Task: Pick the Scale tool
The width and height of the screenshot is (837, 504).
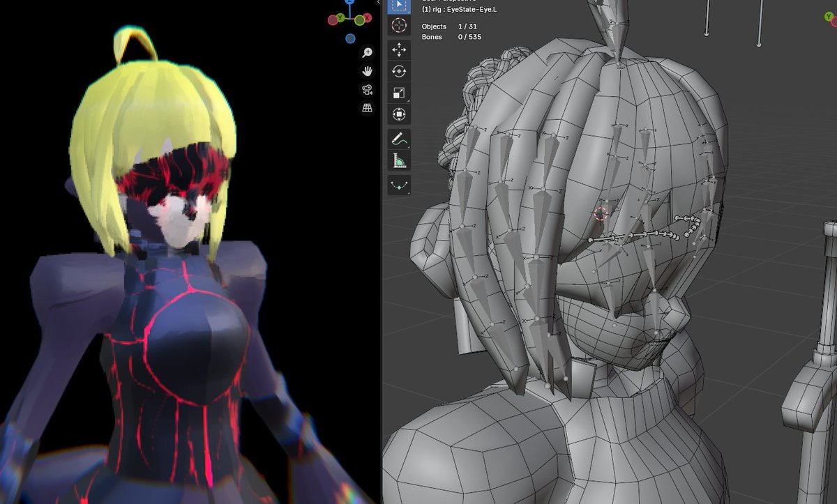Action: pos(399,93)
